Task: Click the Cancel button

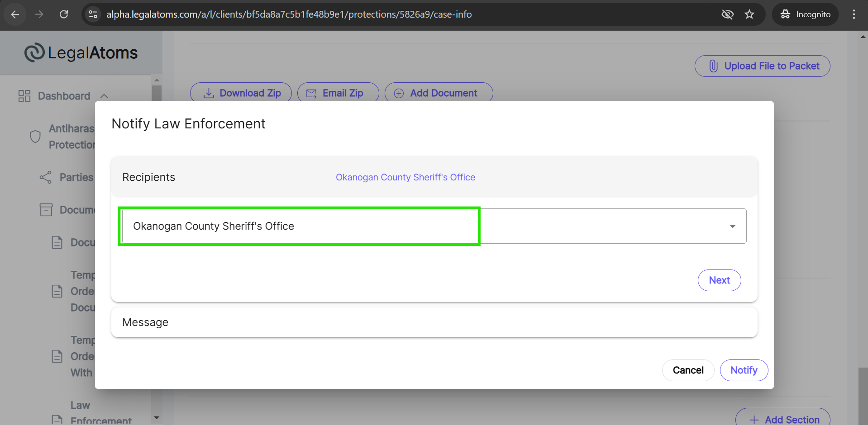Action: tap(688, 370)
